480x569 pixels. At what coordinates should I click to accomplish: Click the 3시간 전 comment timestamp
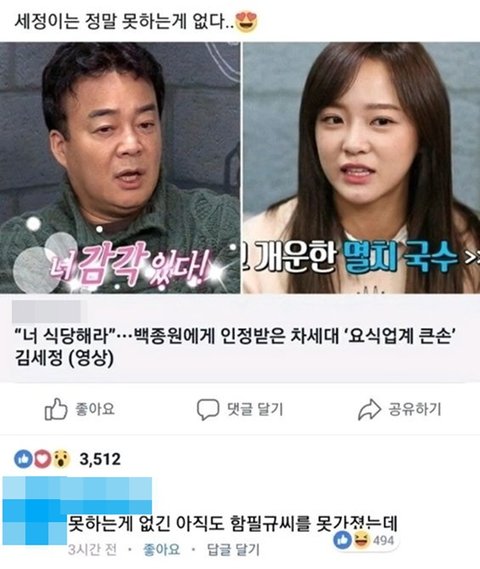93,549
